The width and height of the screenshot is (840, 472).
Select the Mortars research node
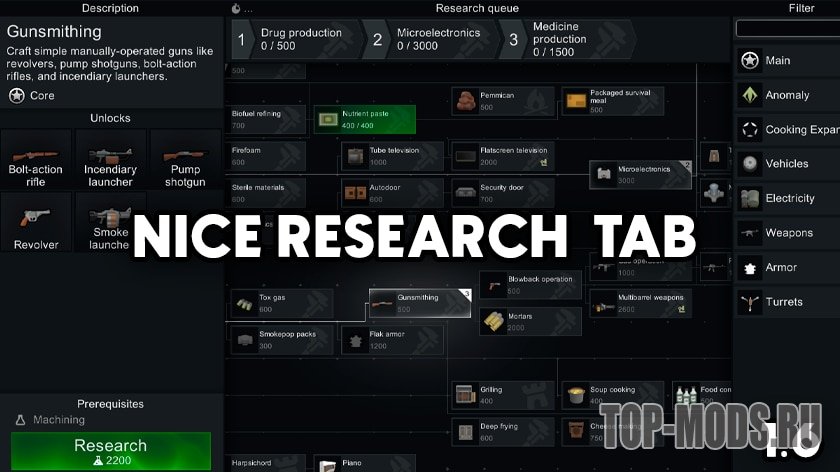click(x=530, y=321)
